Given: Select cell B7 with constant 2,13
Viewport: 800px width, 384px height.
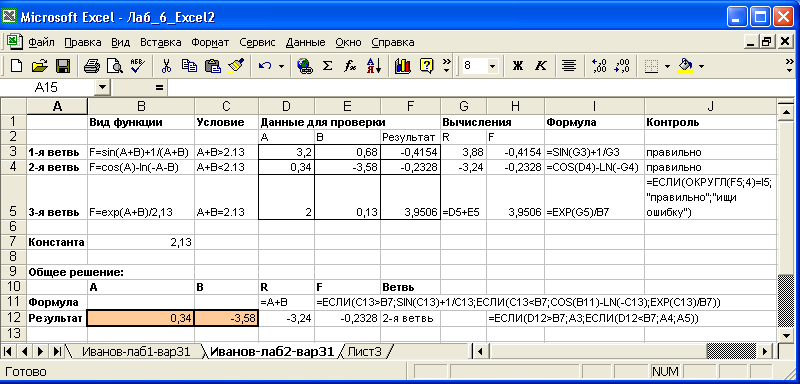Looking at the screenshot, I should (141, 243).
